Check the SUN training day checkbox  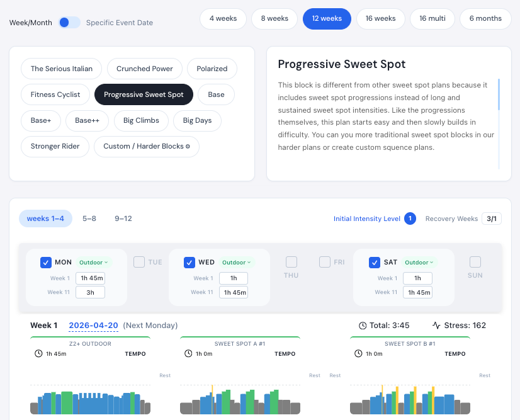475,262
